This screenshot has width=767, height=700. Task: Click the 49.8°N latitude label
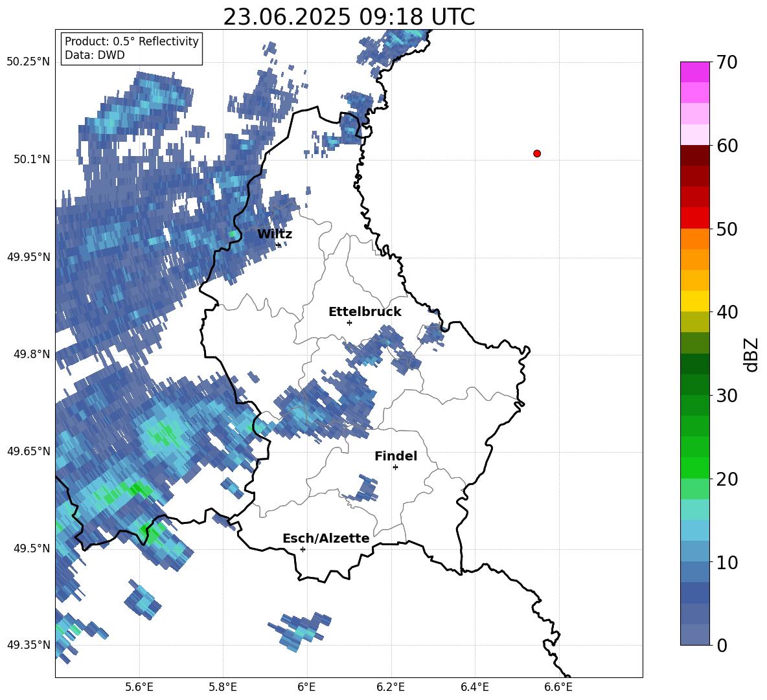pyautogui.click(x=31, y=354)
